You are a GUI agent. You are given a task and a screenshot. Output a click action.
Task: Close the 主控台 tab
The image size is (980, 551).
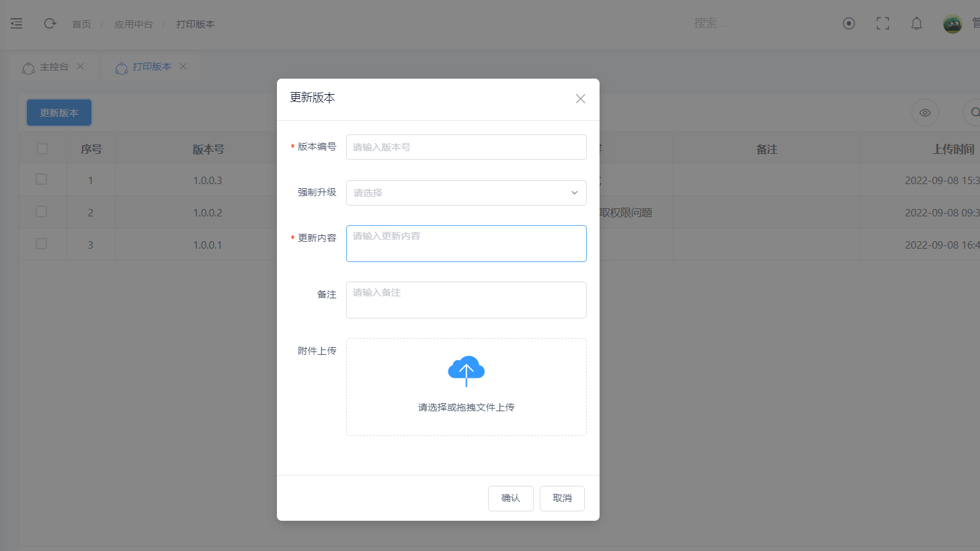click(x=81, y=67)
